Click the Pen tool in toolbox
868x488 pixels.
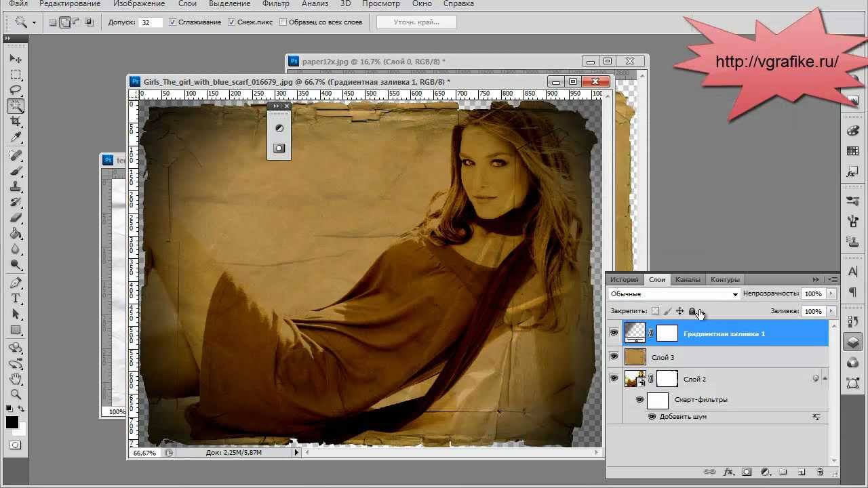(x=16, y=283)
